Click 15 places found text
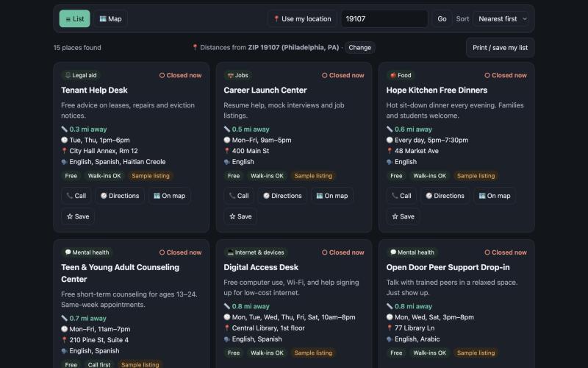This screenshot has height=368, width=588. coord(77,48)
